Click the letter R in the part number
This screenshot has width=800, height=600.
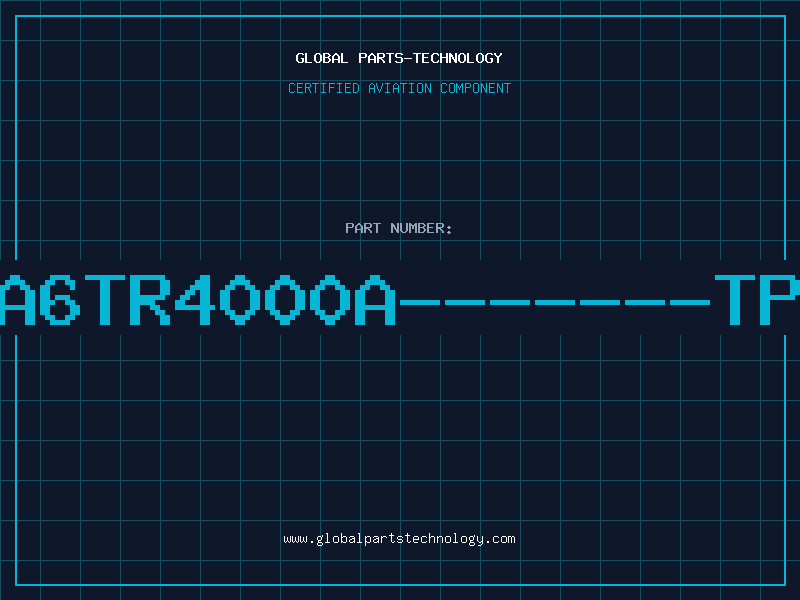pyautogui.click(x=150, y=300)
